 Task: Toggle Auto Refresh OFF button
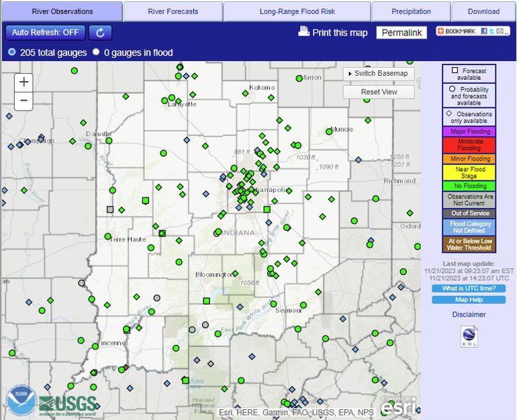[45, 32]
